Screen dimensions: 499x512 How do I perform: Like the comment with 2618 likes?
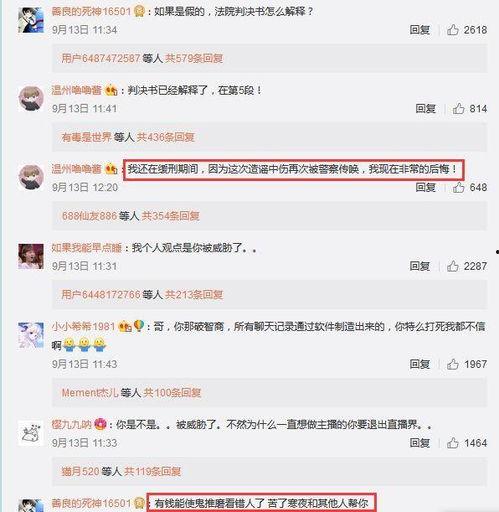point(453,30)
